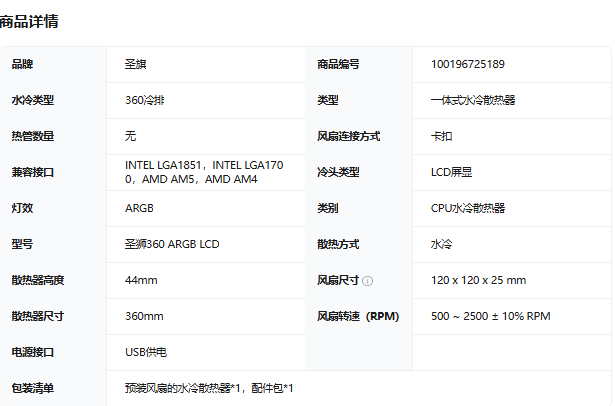Click the 商品详情 section heading

click(30, 21)
